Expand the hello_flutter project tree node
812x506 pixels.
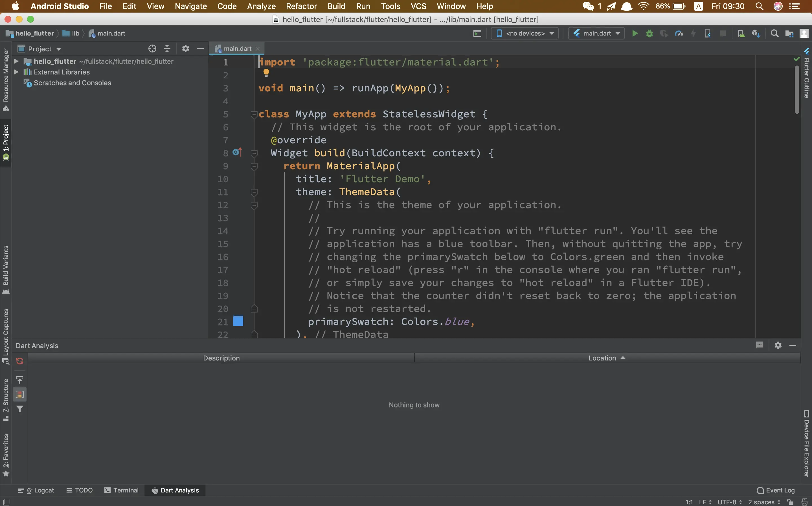[16, 61]
